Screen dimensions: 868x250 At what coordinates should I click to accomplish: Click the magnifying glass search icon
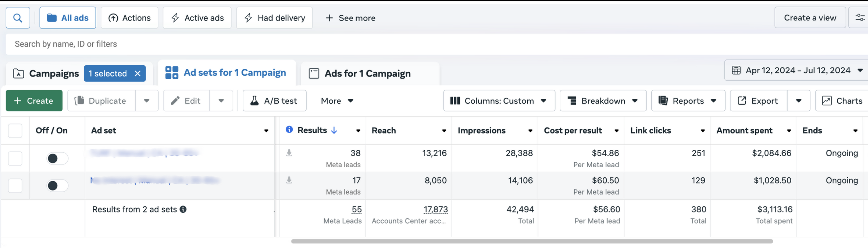18,18
